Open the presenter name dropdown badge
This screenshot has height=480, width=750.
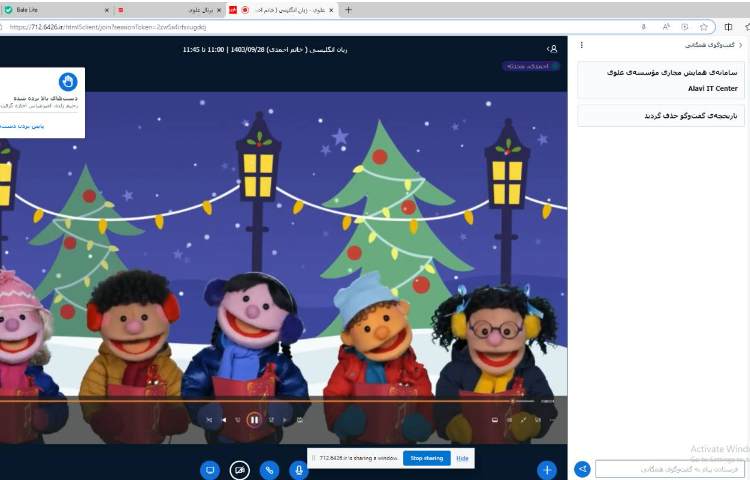pos(530,66)
